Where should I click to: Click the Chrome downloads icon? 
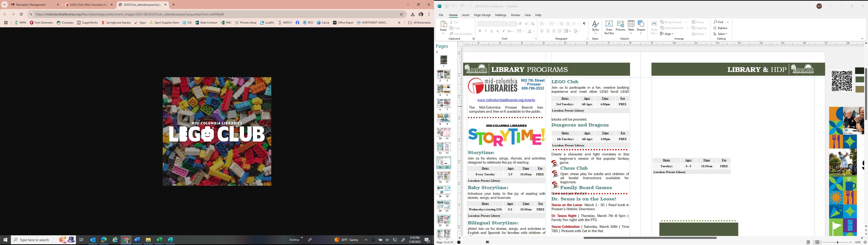tap(413, 14)
